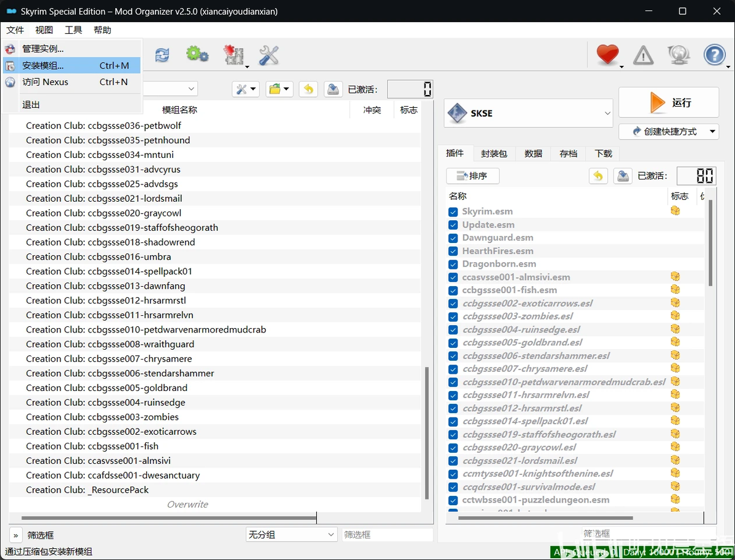Open the settings gears icon in toolbar
This screenshot has width=735, height=560.
coord(197,54)
